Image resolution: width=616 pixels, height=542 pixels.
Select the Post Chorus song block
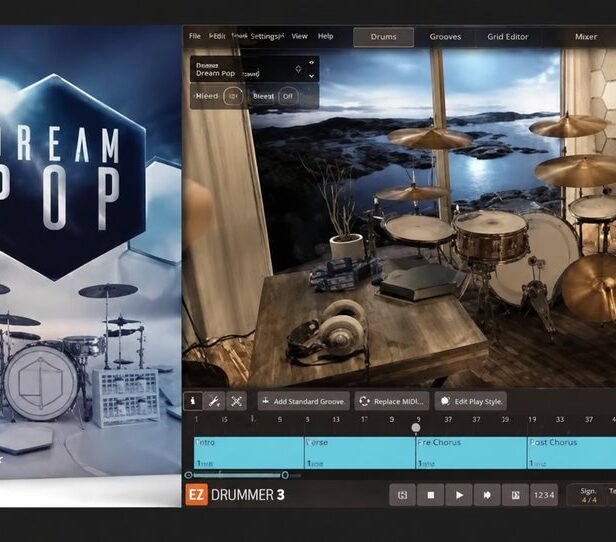click(572, 453)
